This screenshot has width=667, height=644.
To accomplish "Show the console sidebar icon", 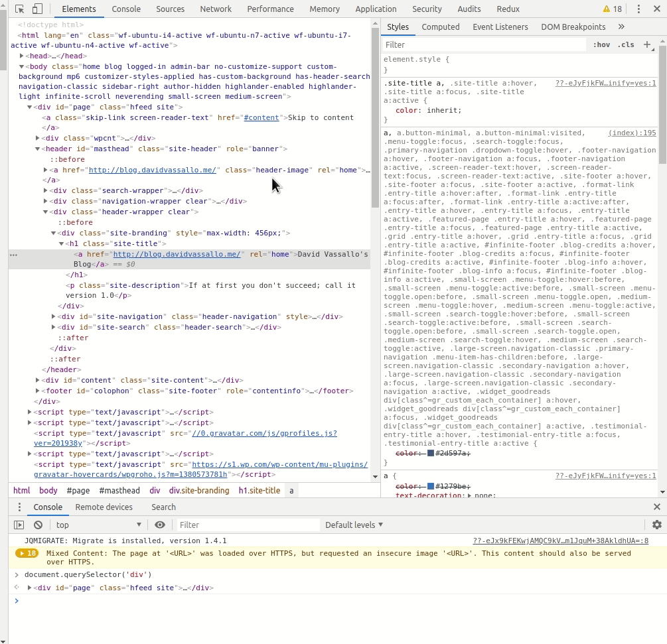I will (x=19, y=525).
